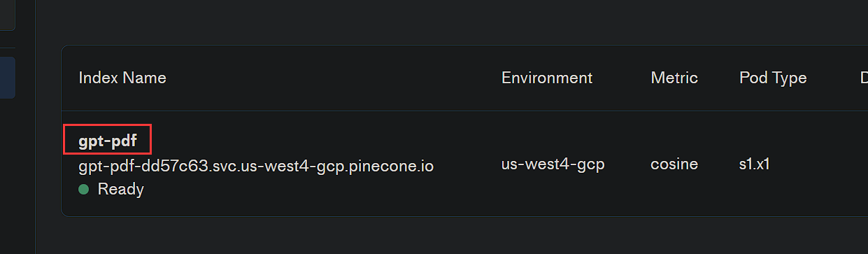Select the Ready status label
This screenshot has width=868, height=254.
click(x=121, y=189)
